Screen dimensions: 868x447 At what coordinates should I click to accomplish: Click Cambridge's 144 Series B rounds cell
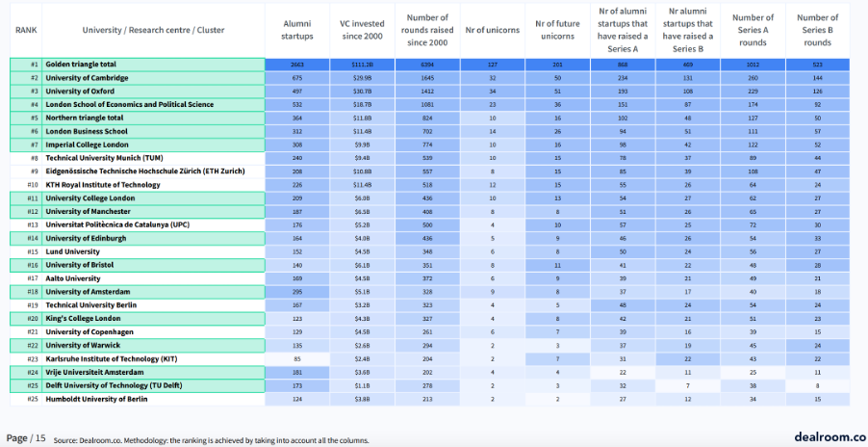[818, 77]
